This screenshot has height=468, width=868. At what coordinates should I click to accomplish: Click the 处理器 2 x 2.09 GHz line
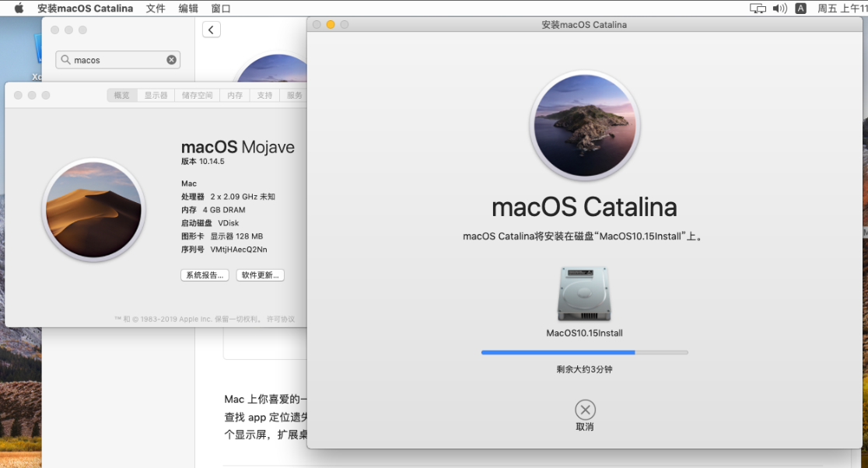pos(228,197)
